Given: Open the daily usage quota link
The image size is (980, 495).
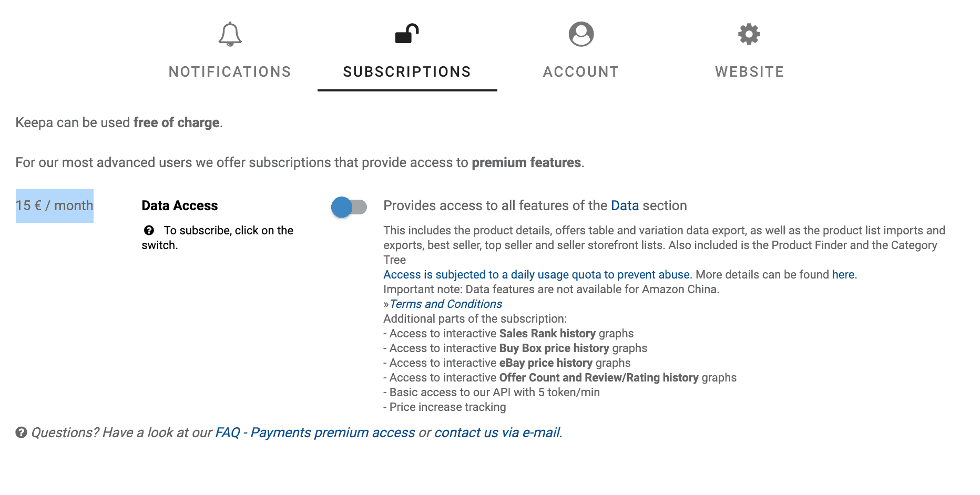Looking at the screenshot, I should tap(536, 274).
